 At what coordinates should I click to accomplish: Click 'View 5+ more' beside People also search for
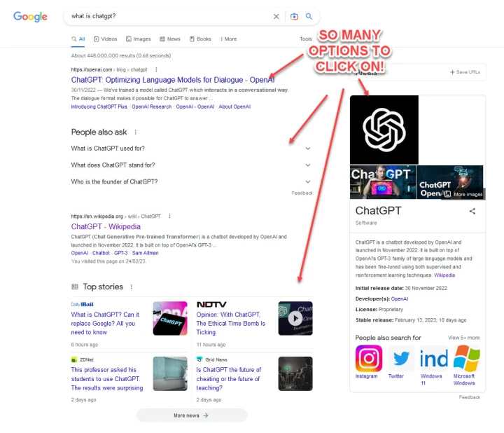464,338
